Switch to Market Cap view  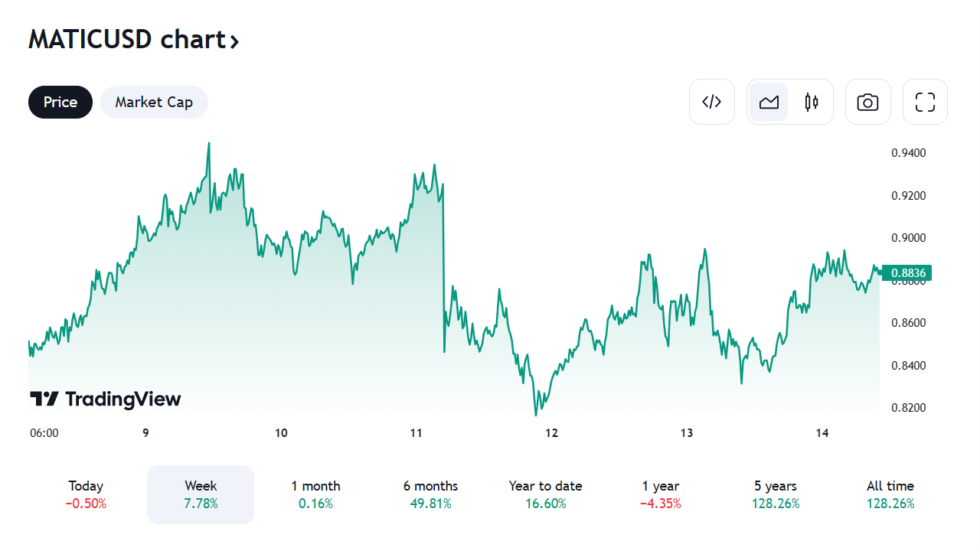pyautogui.click(x=154, y=103)
